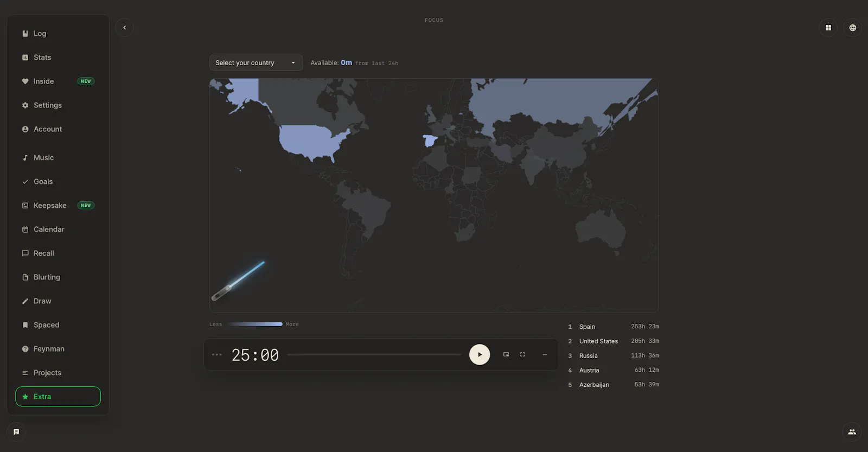Click the grid layout icon top right
Viewport: 868px width, 452px height.
click(828, 28)
